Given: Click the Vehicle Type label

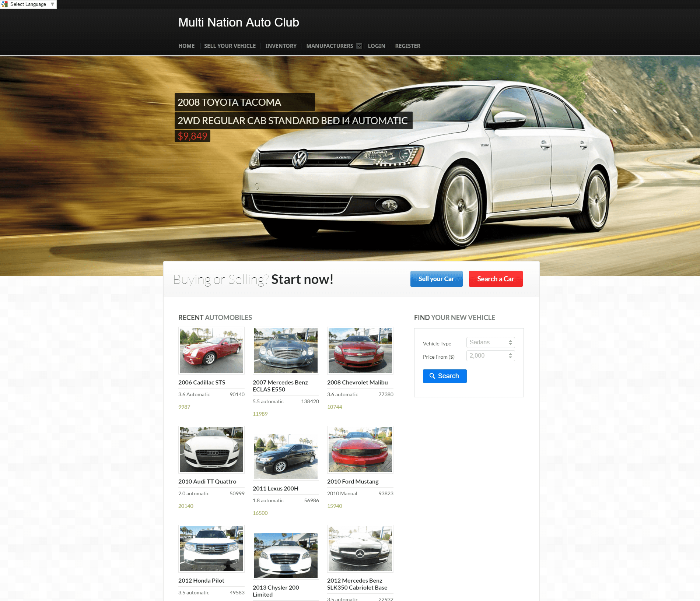Looking at the screenshot, I should (437, 344).
